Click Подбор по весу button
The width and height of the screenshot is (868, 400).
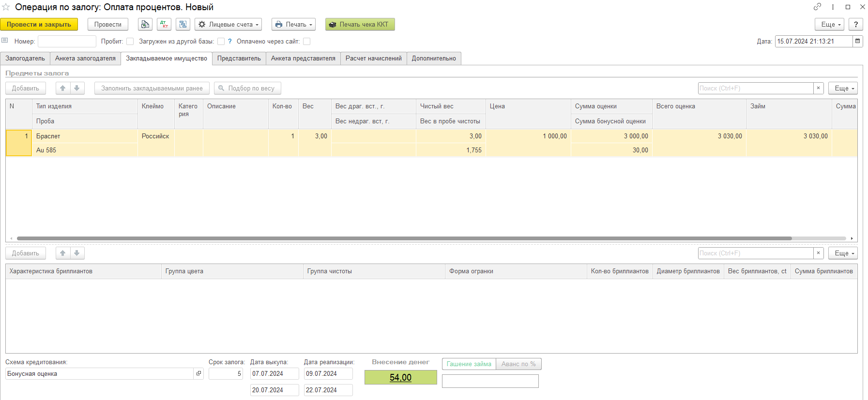247,88
